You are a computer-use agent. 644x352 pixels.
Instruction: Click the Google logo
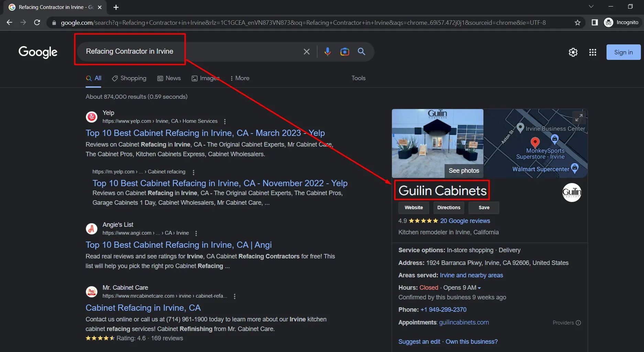coord(38,52)
